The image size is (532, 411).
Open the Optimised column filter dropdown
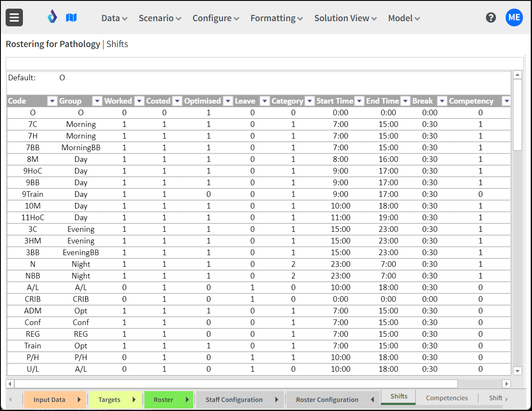[x=228, y=101]
